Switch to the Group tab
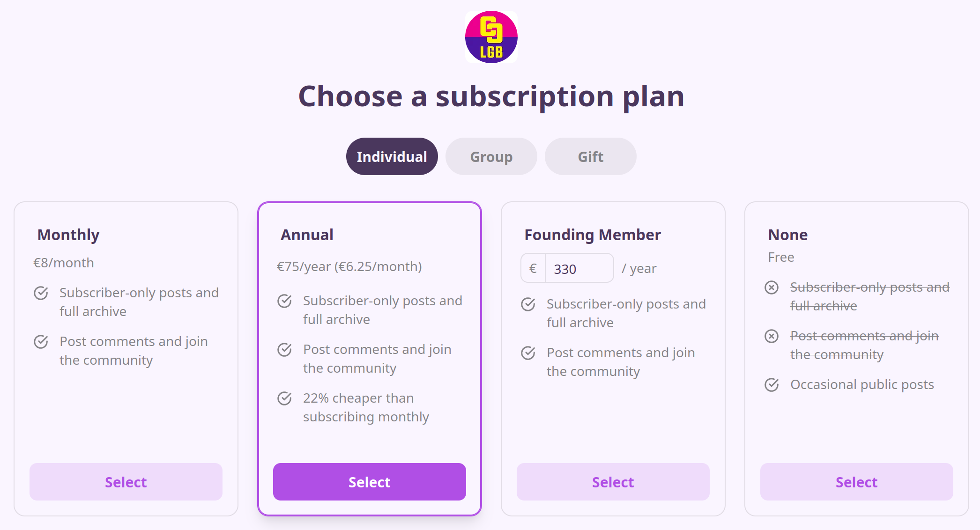The height and width of the screenshot is (530, 980). 491,156
